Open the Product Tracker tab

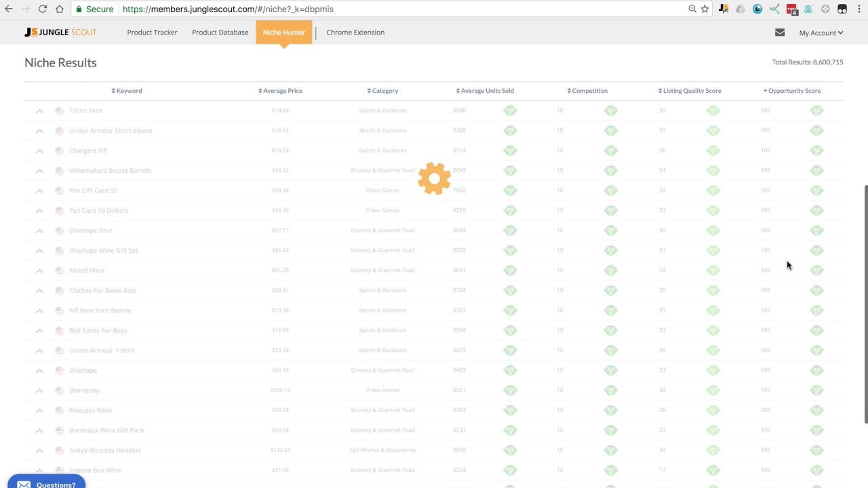coord(152,32)
